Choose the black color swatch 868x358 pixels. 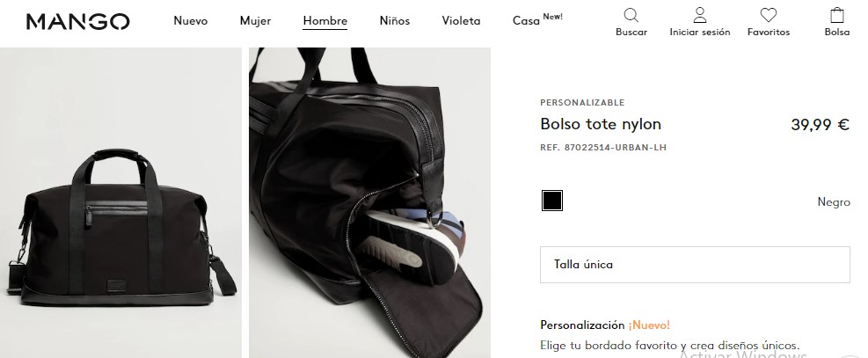[552, 201]
